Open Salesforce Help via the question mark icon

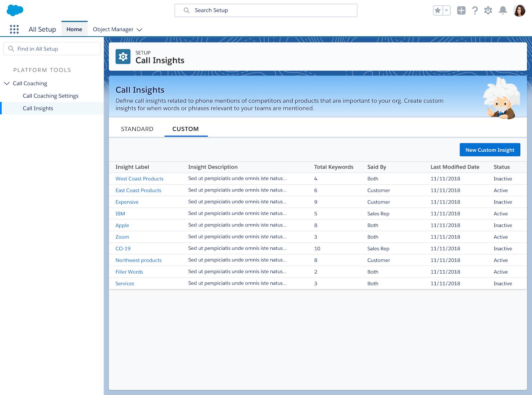tap(475, 10)
